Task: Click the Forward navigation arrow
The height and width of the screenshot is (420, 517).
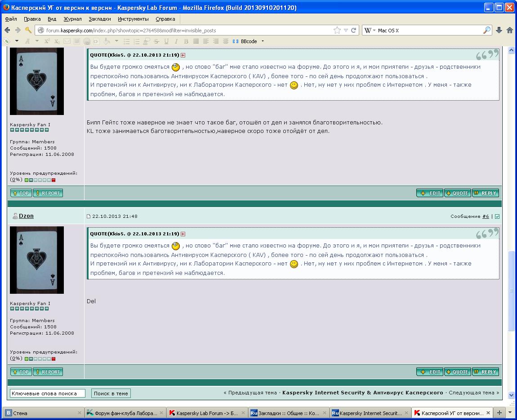Action: (x=18, y=30)
